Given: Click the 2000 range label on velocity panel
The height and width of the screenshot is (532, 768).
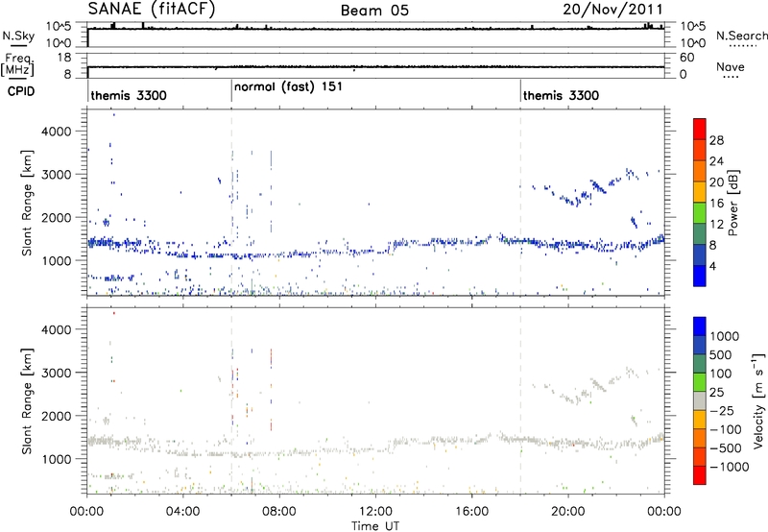Looking at the screenshot, I should pos(56,416).
